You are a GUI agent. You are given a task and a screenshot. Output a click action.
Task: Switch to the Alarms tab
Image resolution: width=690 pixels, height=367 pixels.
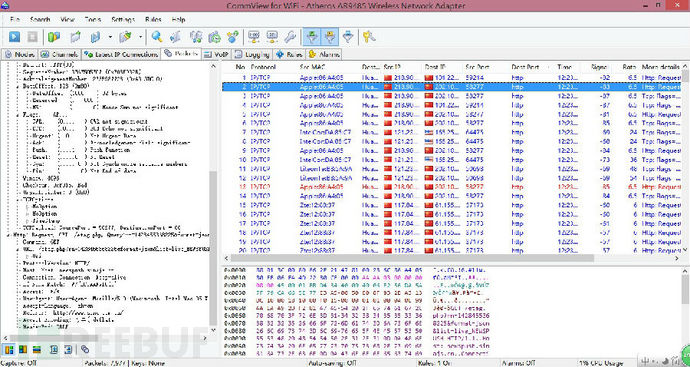click(x=324, y=55)
